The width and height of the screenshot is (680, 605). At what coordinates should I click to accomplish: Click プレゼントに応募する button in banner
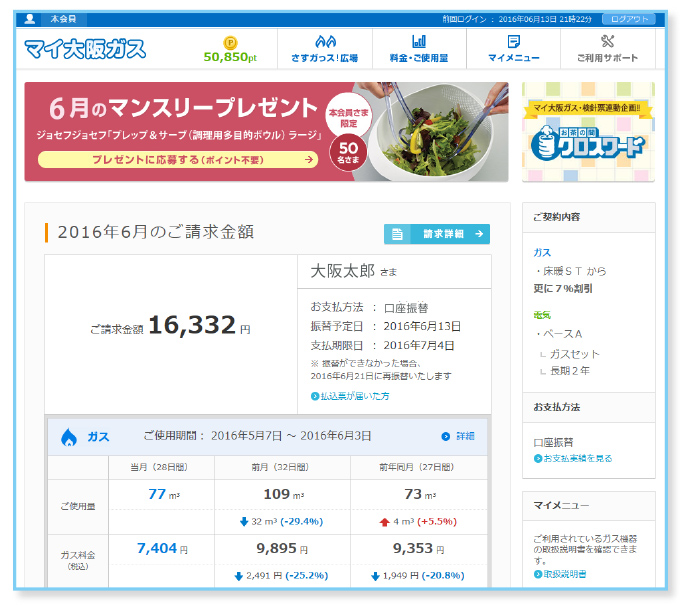click(178, 160)
